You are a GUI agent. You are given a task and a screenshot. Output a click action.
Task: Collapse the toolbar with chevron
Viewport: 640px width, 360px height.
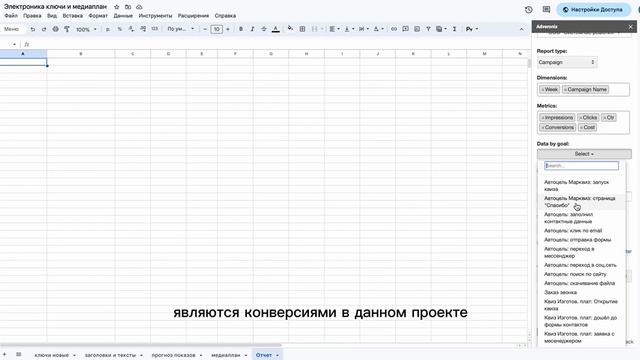pyautogui.click(x=521, y=29)
